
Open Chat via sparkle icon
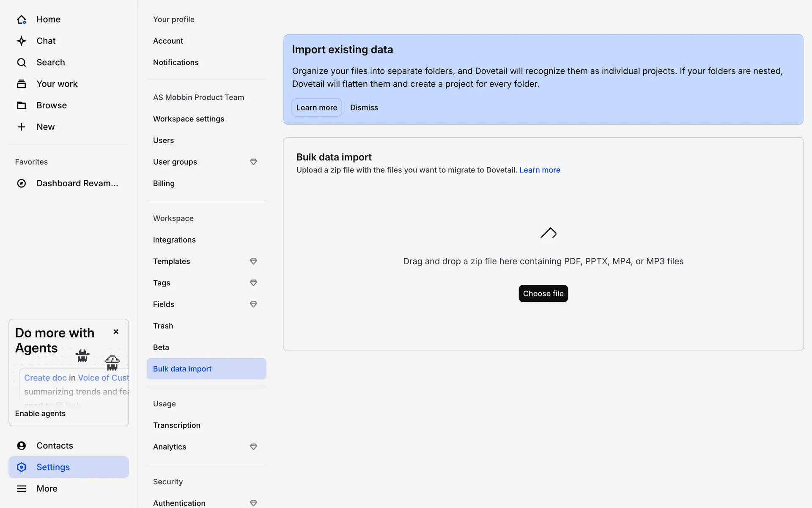(22, 41)
